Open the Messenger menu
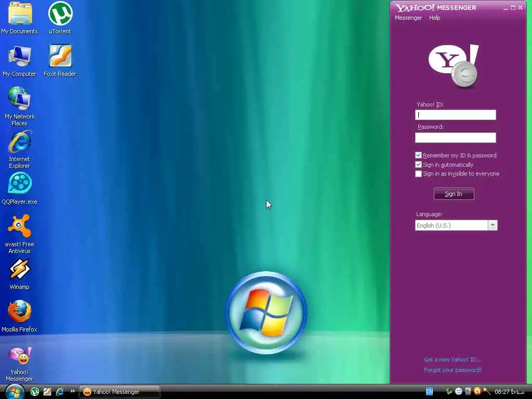The width and height of the screenshot is (532, 399). [408, 18]
